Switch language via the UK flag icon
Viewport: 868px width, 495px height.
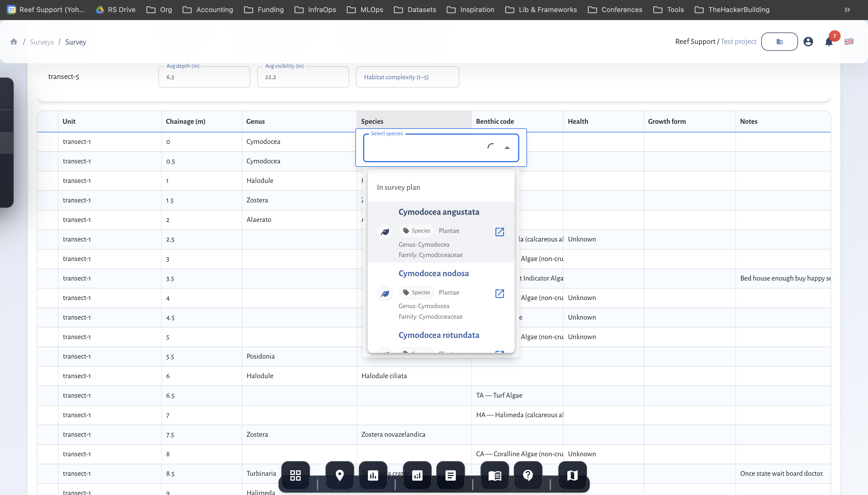pos(849,41)
